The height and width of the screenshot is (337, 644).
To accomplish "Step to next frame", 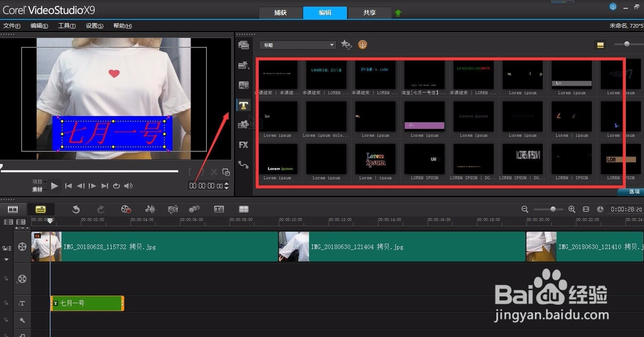I will coord(92,186).
